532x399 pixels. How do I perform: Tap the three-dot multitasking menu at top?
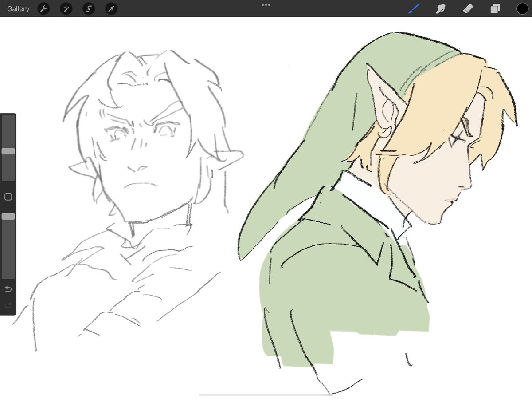pyautogui.click(x=266, y=5)
